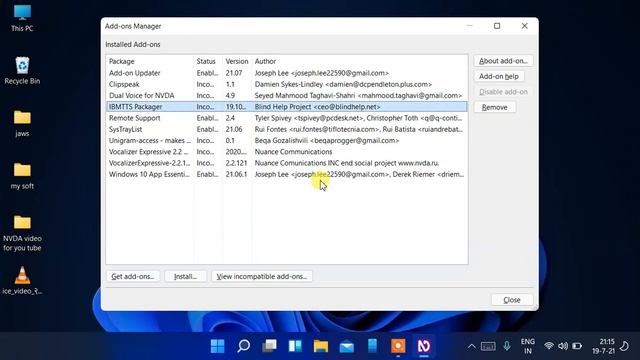640x360 pixels.
Task: Open NVDA video for you tube folder
Action: pyautogui.click(x=22, y=233)
